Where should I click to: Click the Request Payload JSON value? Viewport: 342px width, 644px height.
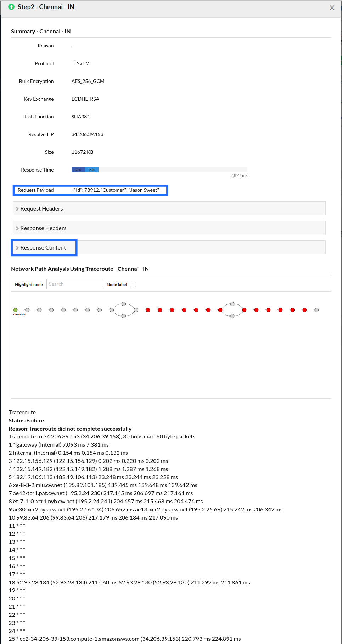click(117, 190)
